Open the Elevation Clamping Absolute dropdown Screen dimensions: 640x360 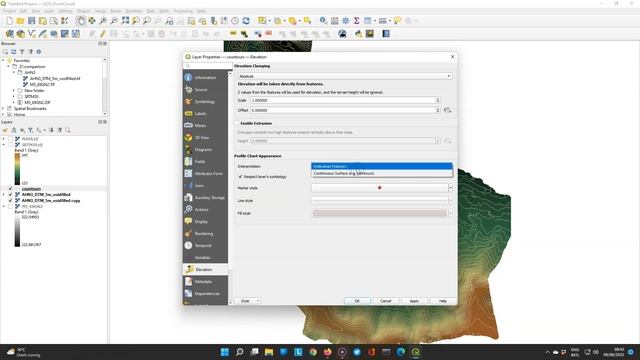pos(345,76)
